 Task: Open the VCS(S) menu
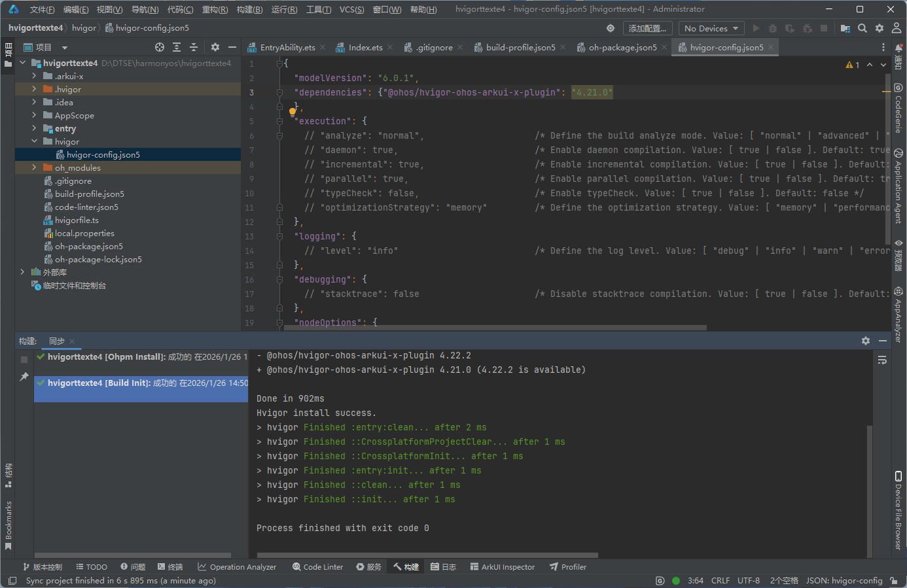tap(351, 9)
